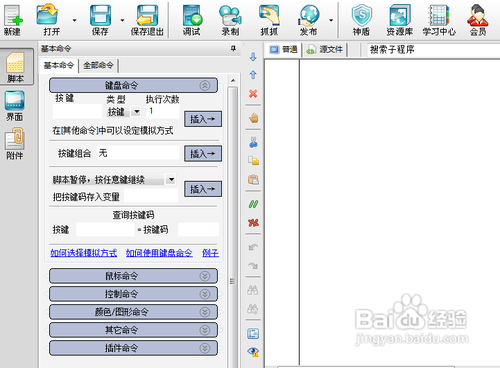
Task: Select the 基本命令 tab
Action: click(x=59, y=65)
